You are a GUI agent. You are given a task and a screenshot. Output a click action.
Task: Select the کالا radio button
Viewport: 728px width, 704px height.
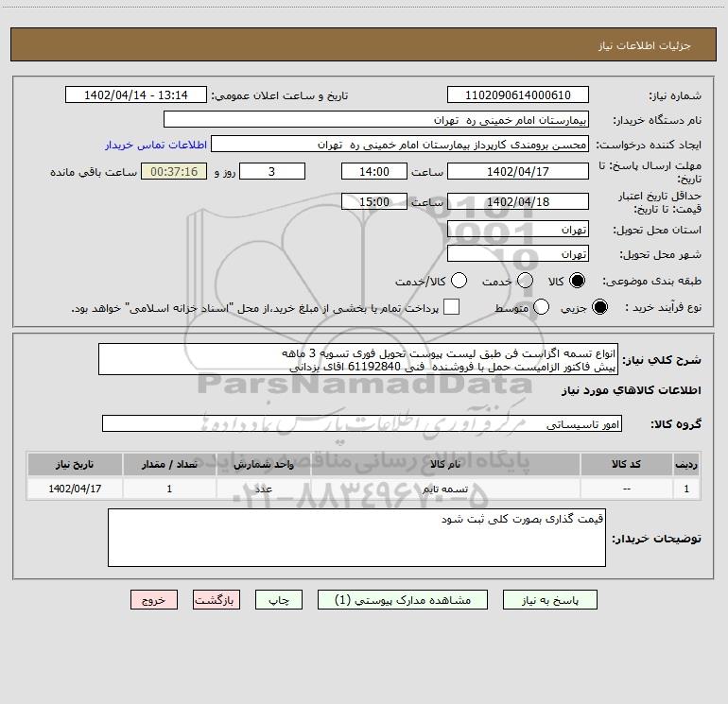tap(577, 281)
